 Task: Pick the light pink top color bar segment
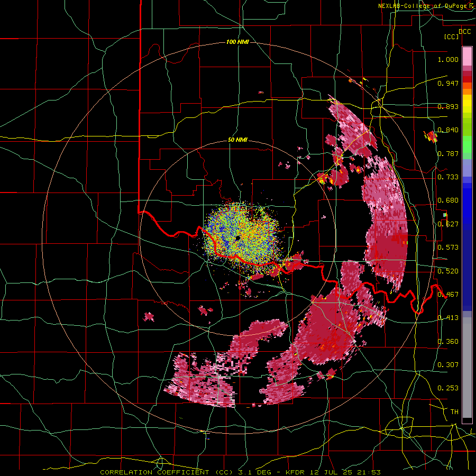pyautogui.click(x=467, y=56)
